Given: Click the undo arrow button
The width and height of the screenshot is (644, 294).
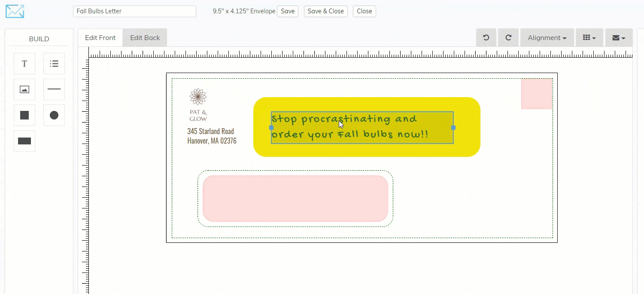Looking at the screenshot, I should coord(486,38).
